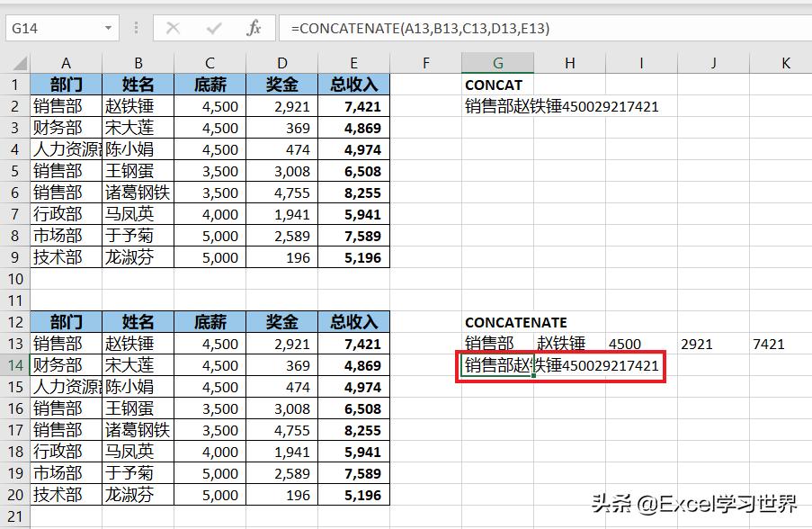Click the 奖金 header cell in row 12

(281, 322)
